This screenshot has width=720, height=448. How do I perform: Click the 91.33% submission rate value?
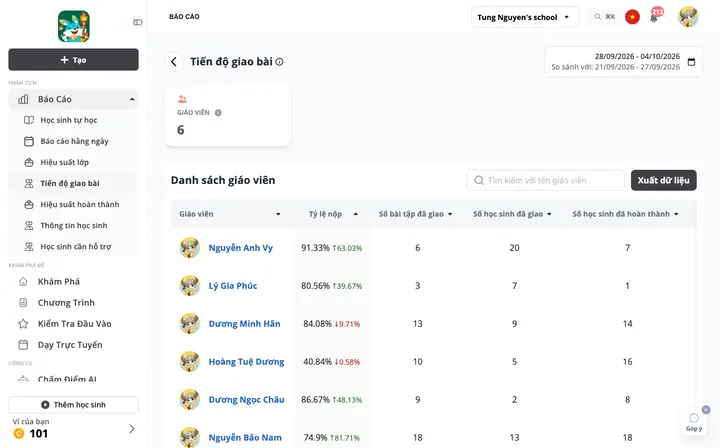tap(315, 248)
